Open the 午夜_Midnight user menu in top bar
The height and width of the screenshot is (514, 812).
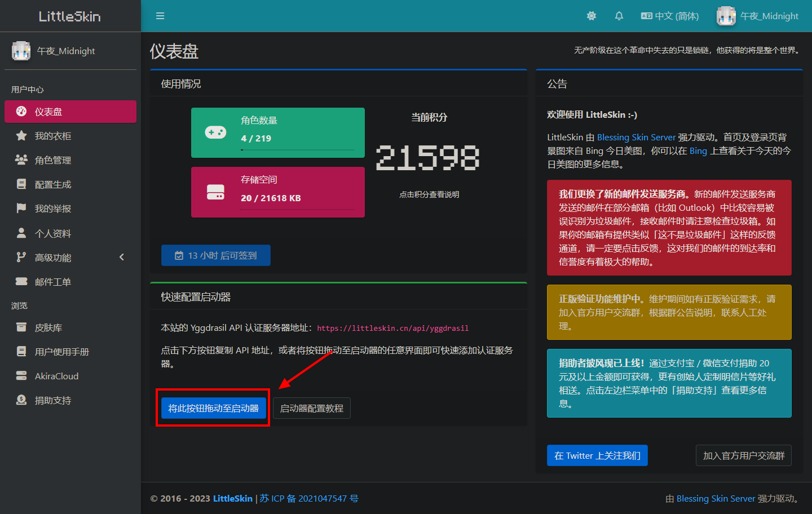coord(757,16)
